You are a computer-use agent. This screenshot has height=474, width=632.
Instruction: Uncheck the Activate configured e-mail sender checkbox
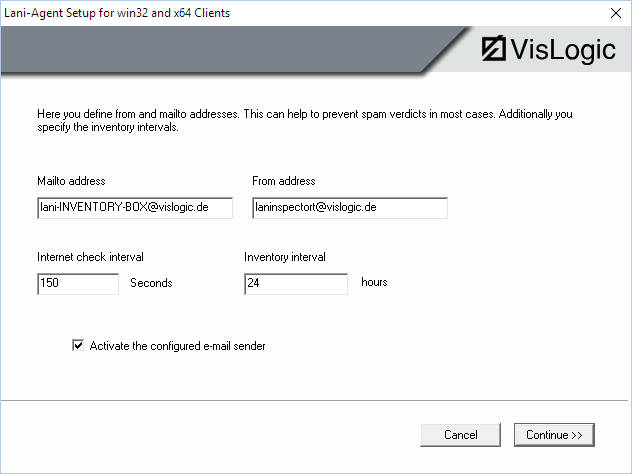pos(78,346)
